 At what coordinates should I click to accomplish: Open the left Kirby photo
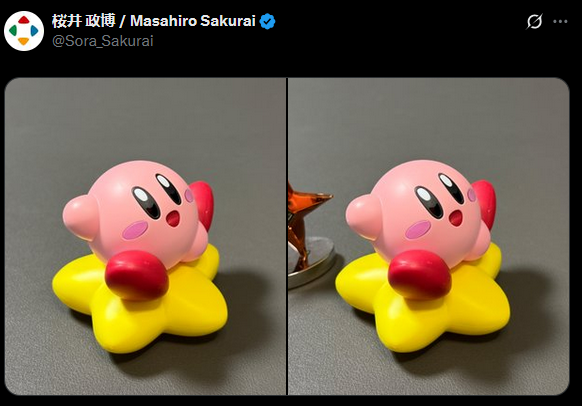pyautogui.click(x=145, y=236)
